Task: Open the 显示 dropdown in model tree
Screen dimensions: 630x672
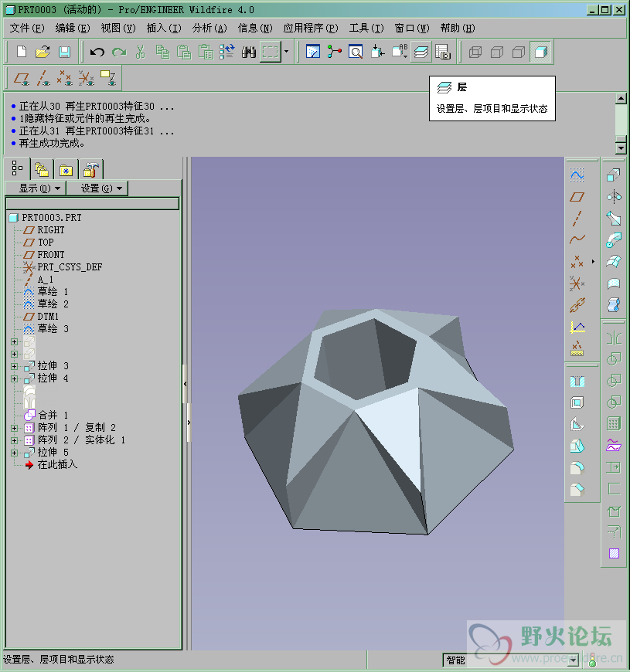Action: (35, 188)
